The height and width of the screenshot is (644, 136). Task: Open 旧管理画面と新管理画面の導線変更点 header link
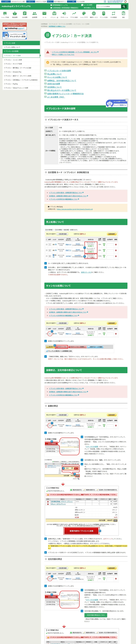(x=64, y=8)
